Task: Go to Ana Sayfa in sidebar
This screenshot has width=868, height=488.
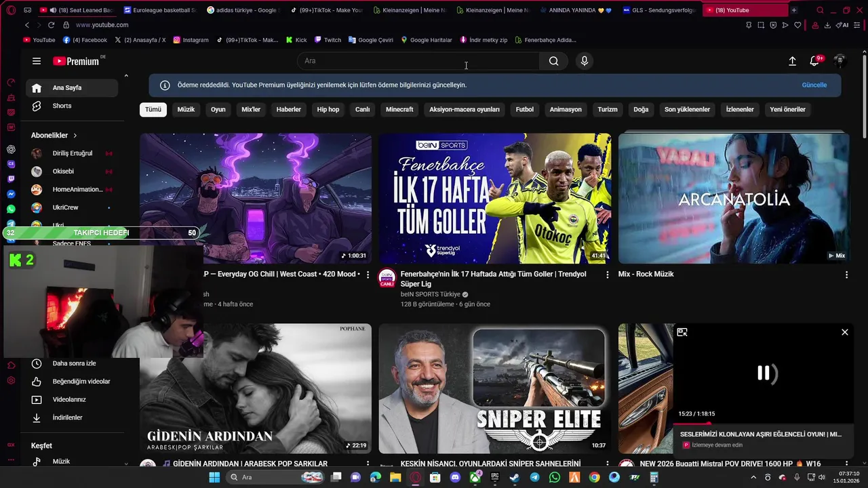Action: (72, 88)
